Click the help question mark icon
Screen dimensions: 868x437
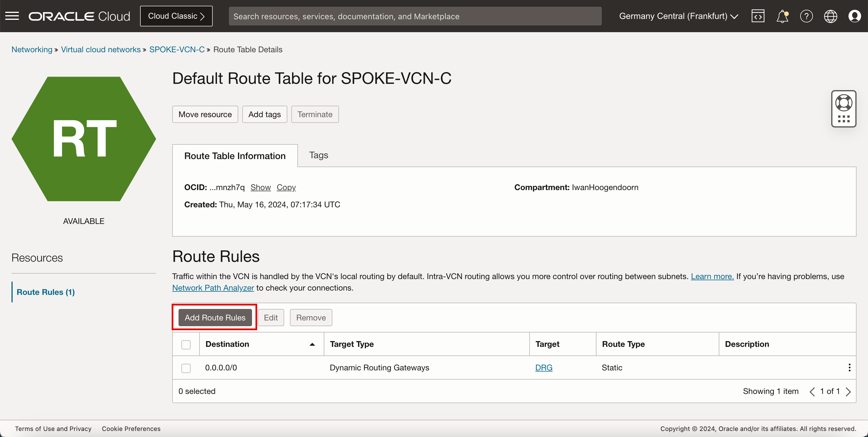click(x=806, y=16)
